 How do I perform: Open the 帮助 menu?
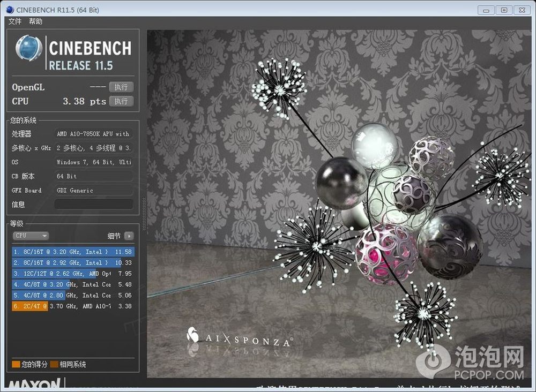(x=35, y=21)
